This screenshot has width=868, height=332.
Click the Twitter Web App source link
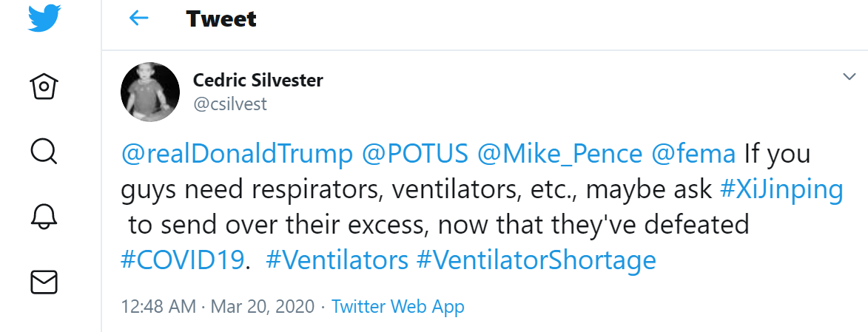[x=398, y=306]
